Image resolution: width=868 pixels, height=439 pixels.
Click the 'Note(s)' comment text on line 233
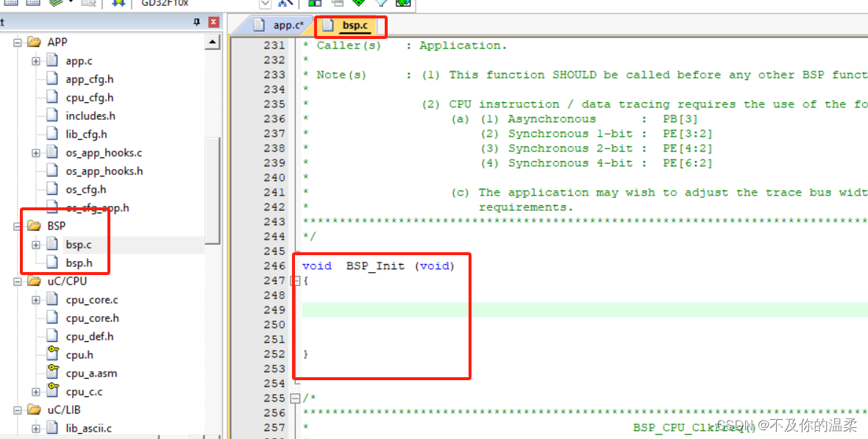tap(341, 75)
